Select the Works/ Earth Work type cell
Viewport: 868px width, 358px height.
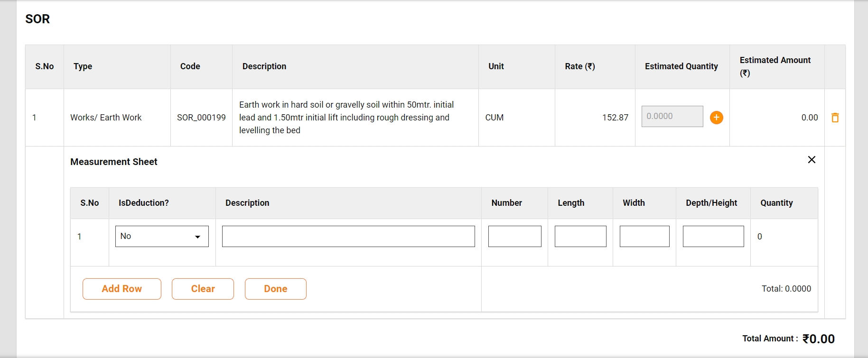click(106, 118)
